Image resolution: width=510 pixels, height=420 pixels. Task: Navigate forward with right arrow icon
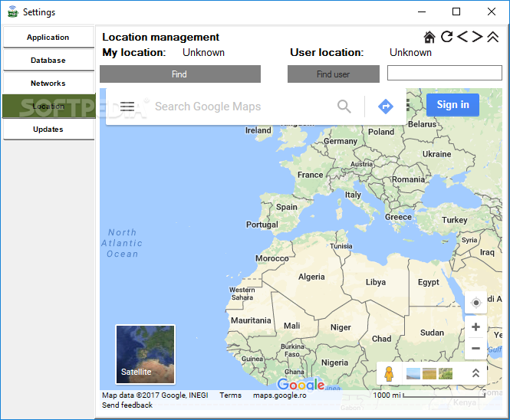pos(477,37)
